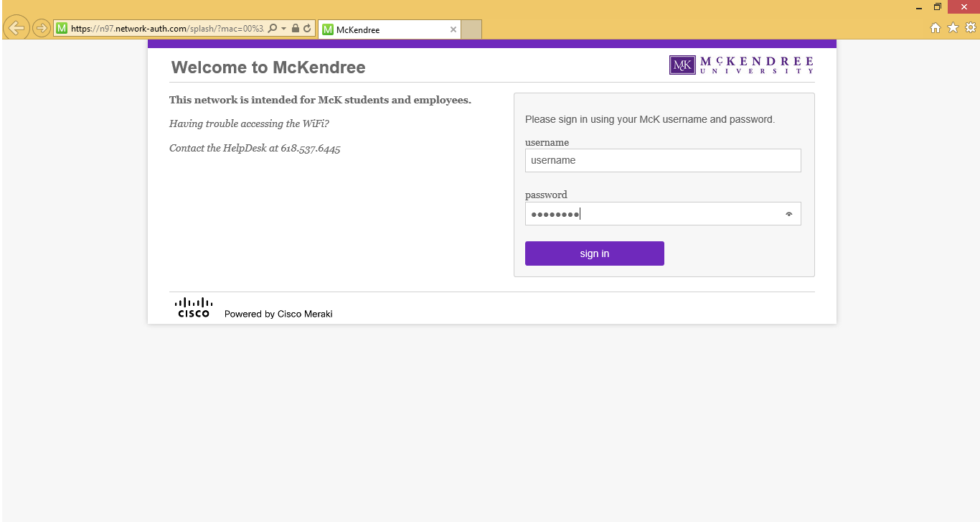Click the Cisco logo in footer
This screenshot has width=980, height=522.
194,307
